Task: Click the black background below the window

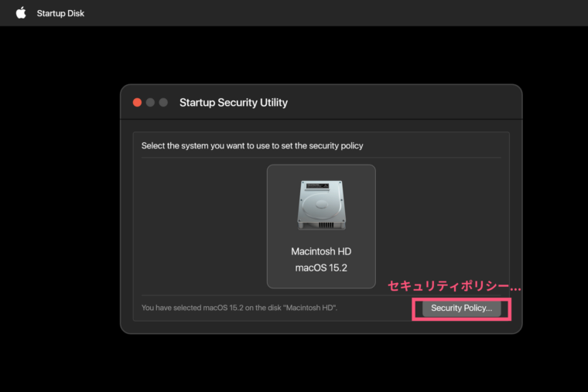Action: pos(309,363)
